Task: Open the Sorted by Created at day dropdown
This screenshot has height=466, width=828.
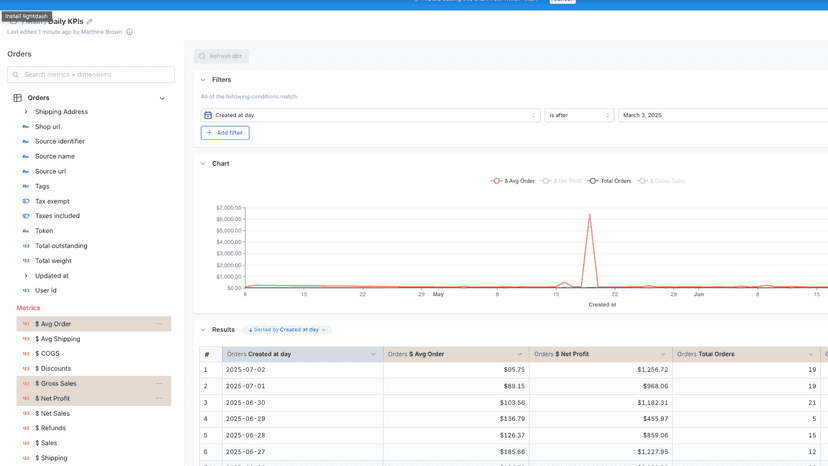Action: [287, 330]
